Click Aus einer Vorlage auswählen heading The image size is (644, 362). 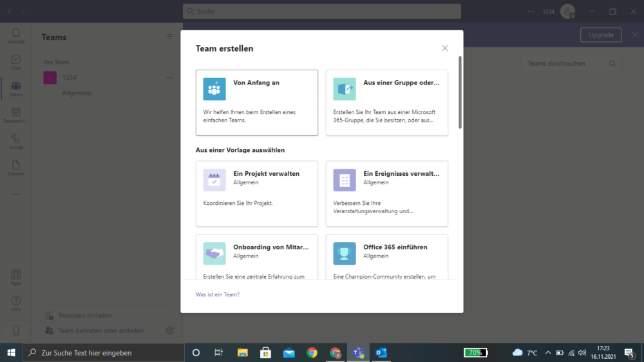pos(240,150)
